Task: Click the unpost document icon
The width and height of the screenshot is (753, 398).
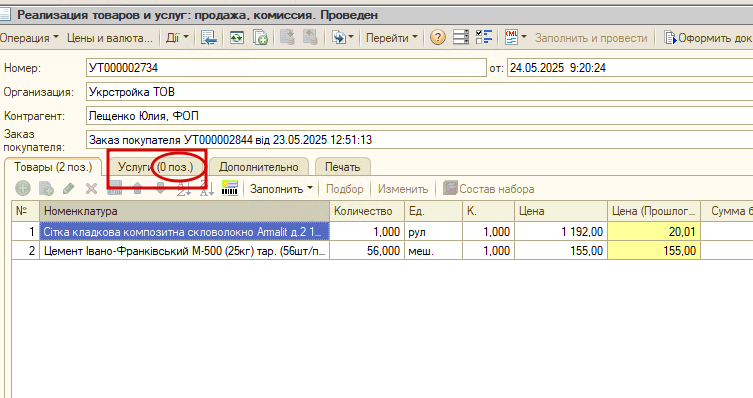Action: tap(310, 37)
